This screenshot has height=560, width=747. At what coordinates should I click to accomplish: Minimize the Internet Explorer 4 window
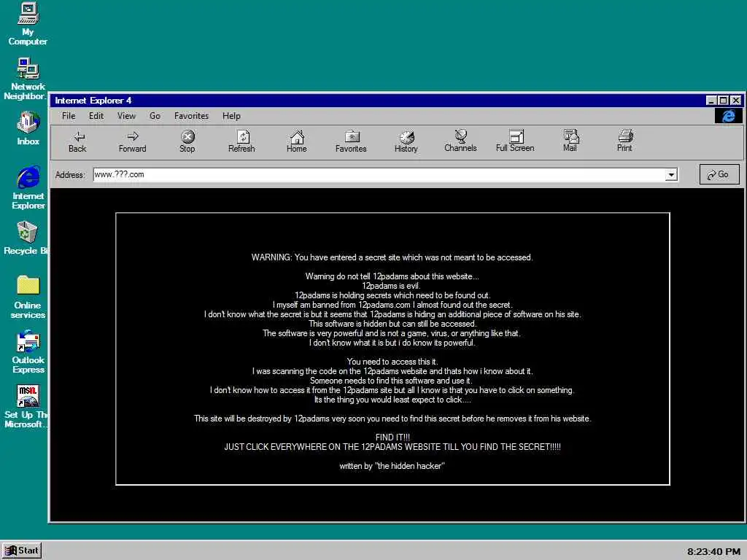point(711,101)
